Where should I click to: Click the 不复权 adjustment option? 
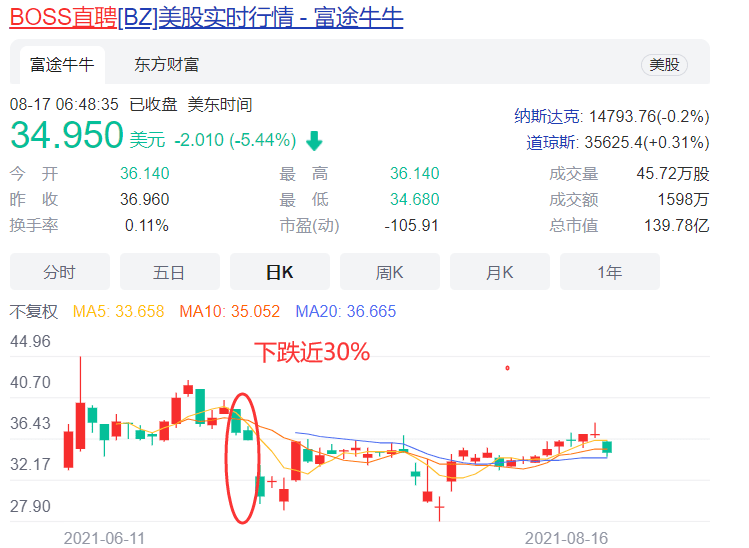[x=35, y=311]
